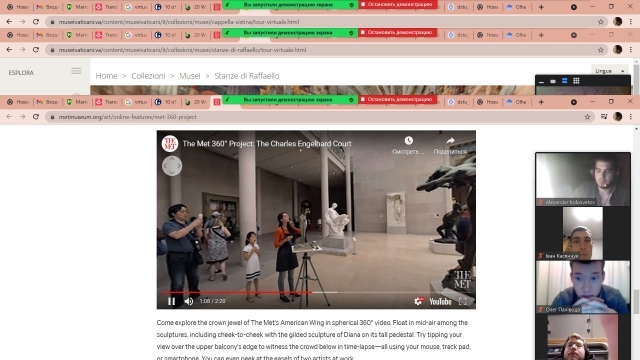Select the second participant's video thumbnail
The width and height of the screenshot is (640, 360).
click(x=583, y=233)
